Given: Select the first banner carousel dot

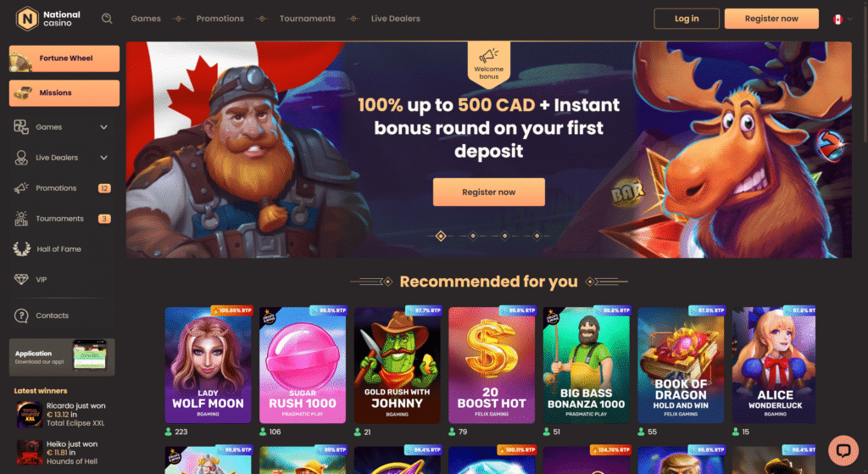Looking at the screenshot, I should (x=441, y=237).
